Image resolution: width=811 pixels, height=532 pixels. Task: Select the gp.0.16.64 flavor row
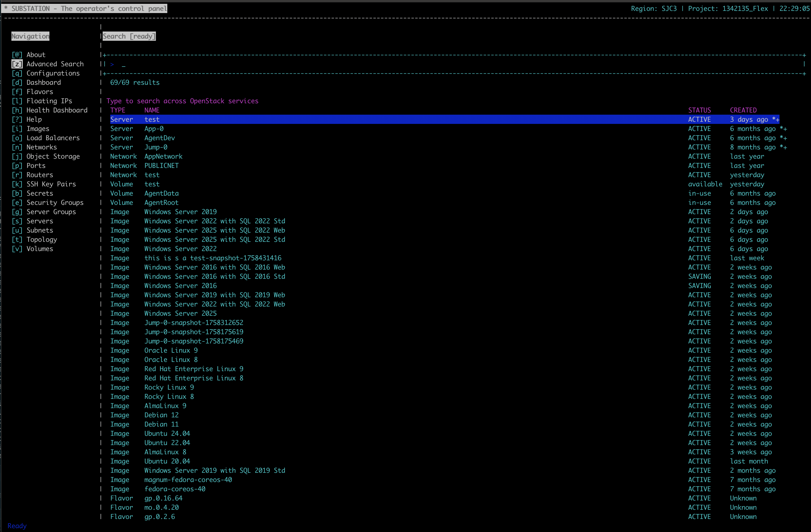pyautogui.click(x=163, y=498)
